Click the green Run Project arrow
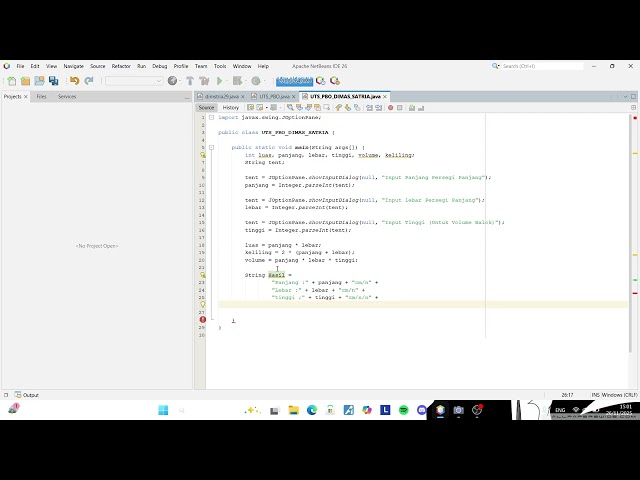Screen dimensions: 640x480 coord(220,81)
